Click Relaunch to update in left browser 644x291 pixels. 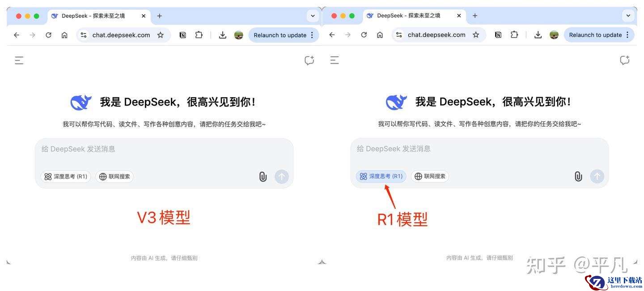click(x=280, y=35)
